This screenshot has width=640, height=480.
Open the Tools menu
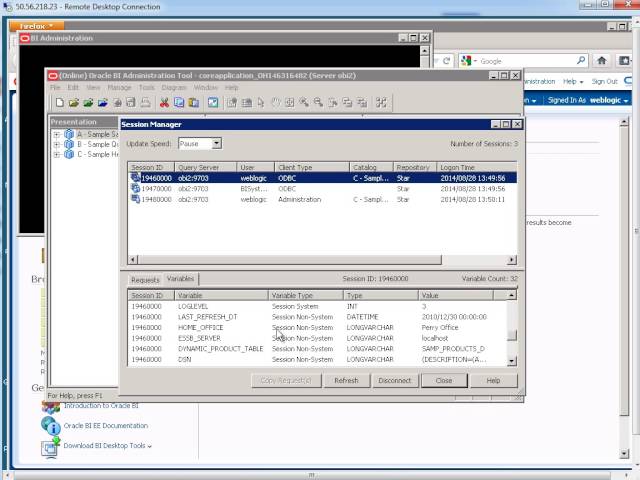click(147, 87)
